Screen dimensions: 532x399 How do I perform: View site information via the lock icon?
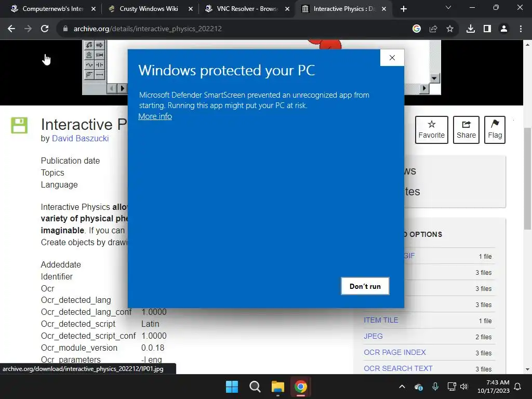pyautogui.click(x=65, y=29)
